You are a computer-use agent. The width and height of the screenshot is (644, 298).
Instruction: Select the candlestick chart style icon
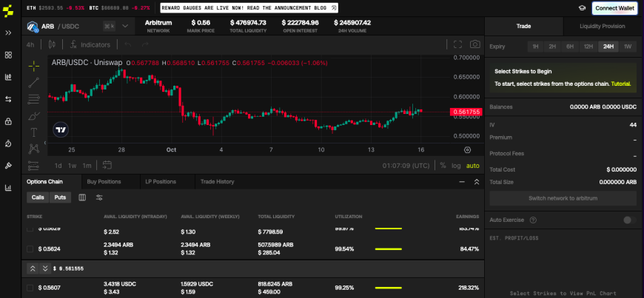(52, 44)
